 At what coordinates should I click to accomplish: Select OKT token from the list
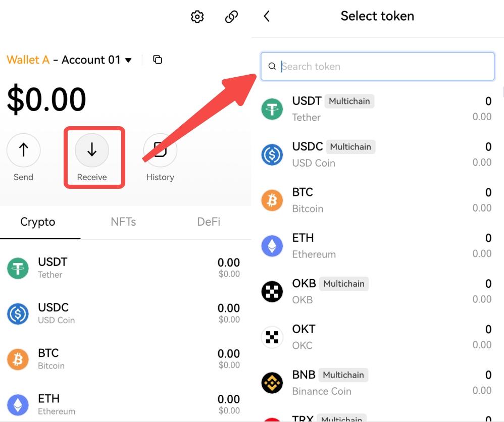pyautogui.click(x=376, y=337)
